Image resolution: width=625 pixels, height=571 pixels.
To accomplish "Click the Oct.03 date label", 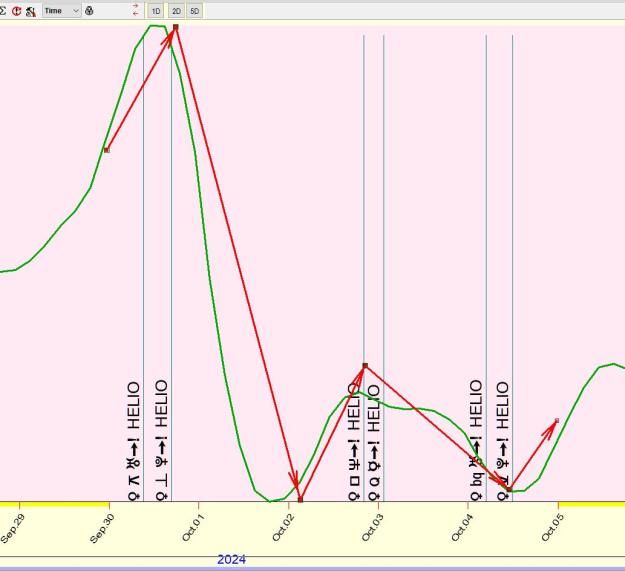I will [373, 527].
